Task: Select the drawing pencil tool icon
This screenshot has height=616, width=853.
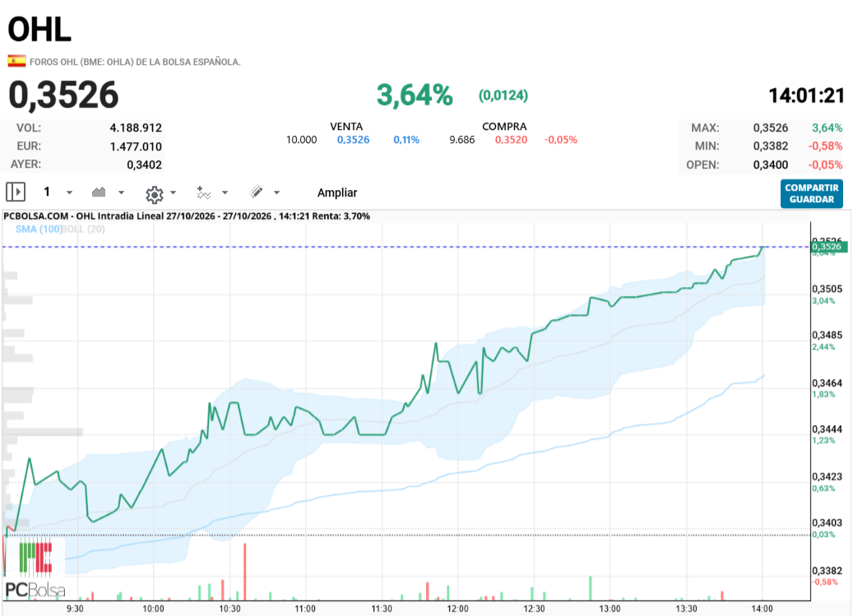Action: click(256, 192)
